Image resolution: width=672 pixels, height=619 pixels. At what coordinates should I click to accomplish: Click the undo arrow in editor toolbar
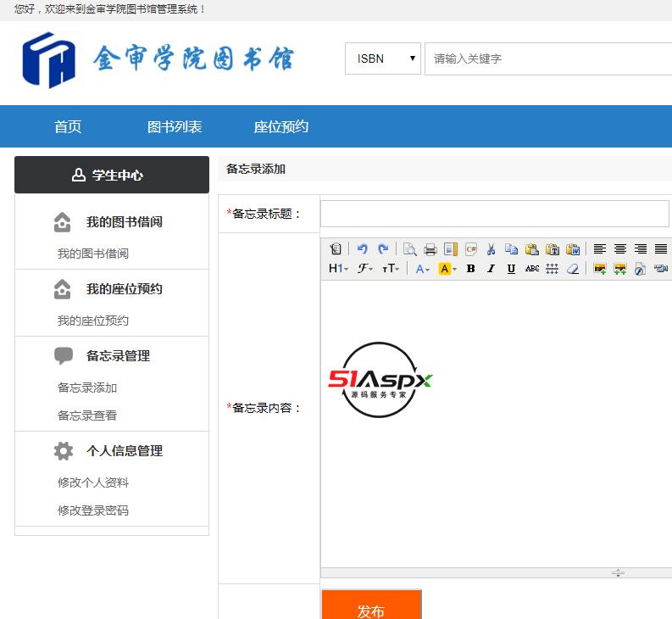362,248
